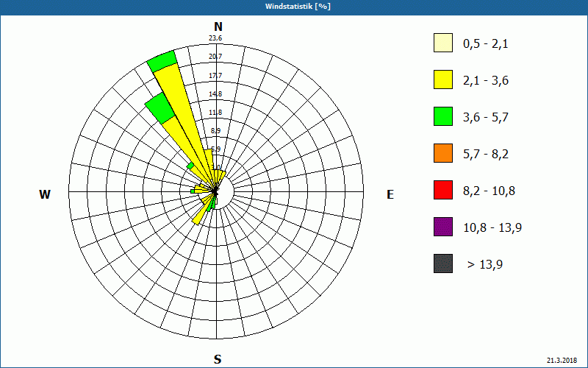
Task: Click the purple 10,8 - 13,9 legend swatch
Action: pos(443,227)
